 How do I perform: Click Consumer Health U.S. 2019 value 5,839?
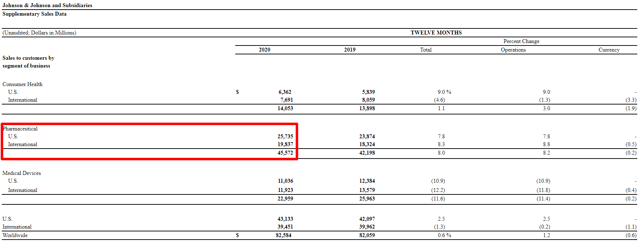tap(369, 92)
